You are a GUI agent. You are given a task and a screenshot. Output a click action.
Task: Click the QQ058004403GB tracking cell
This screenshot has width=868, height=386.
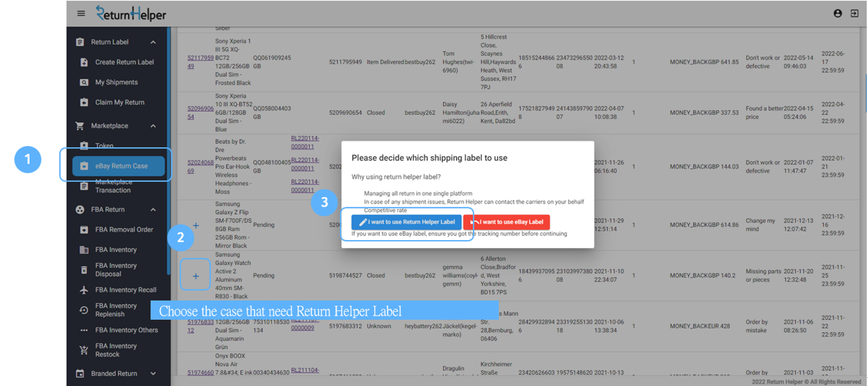[x=272, y=112]
